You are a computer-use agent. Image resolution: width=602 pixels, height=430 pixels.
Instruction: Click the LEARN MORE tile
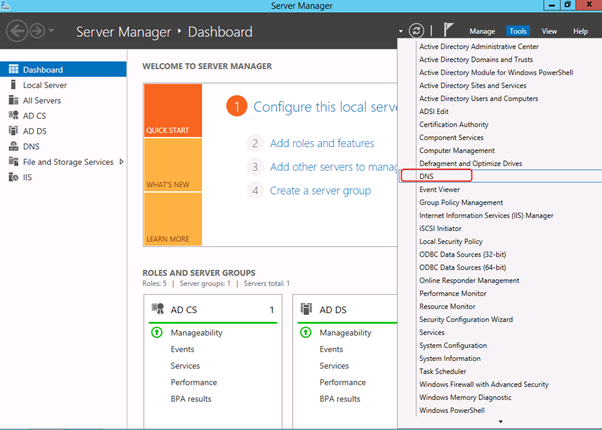pyautogui.click(x=173, y=219)
